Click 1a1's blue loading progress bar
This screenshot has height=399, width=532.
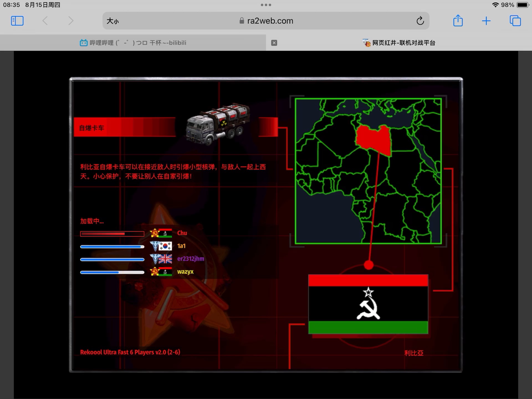[x=112, y=247]
